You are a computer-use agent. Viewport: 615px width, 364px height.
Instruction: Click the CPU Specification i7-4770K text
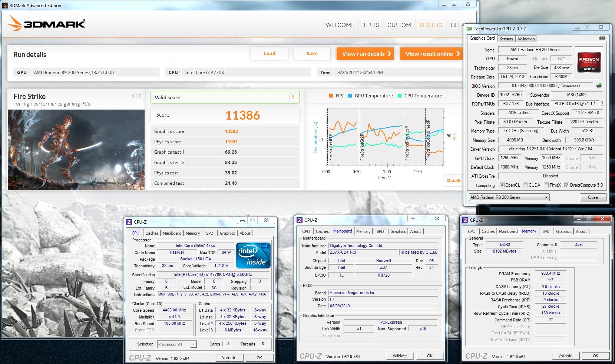[213, 275]
